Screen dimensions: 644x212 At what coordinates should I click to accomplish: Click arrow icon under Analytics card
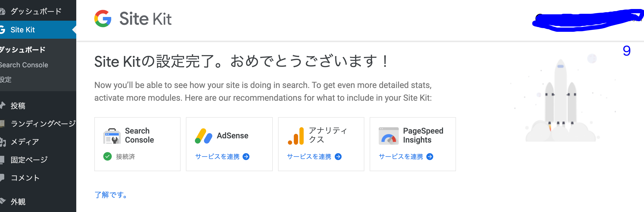[x=338, y=157]
